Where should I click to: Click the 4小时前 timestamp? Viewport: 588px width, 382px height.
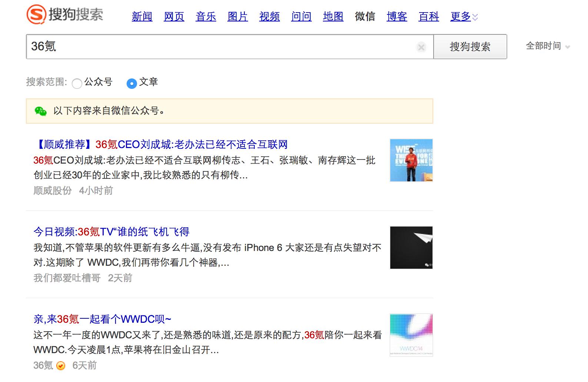point(96,191)
